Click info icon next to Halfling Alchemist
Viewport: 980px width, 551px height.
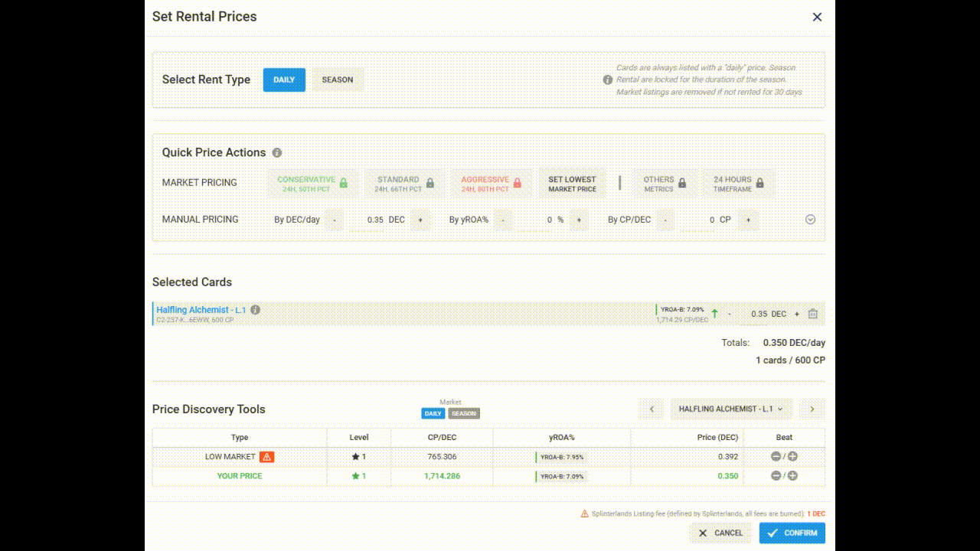[x=256, y=310]
